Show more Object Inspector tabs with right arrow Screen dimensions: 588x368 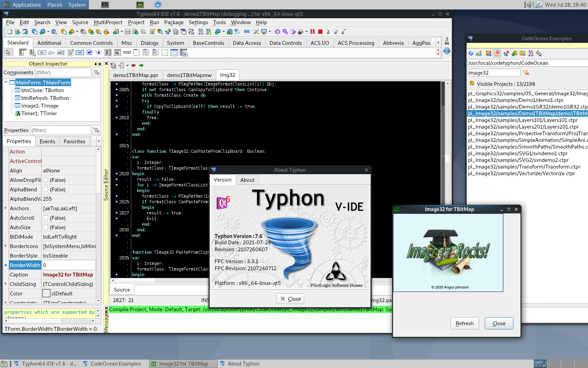point(99,141)
